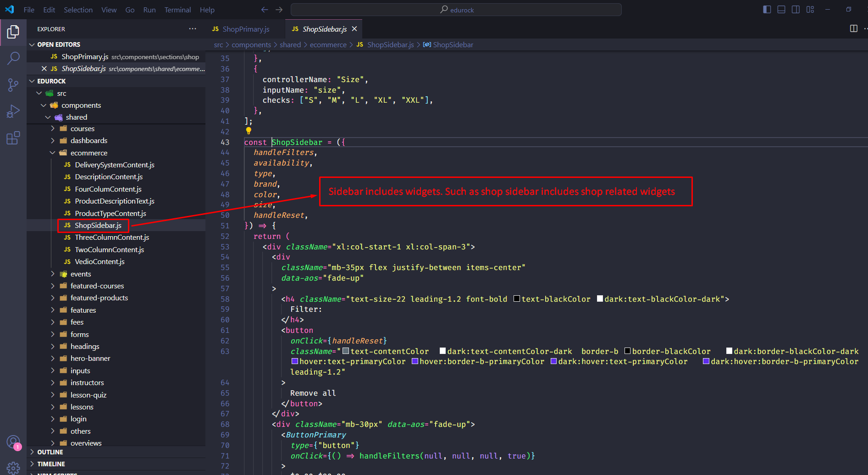Open DeliverySystemContent.js file
The image size is (868, 475).
pyautogui.click(x=115, y=165)
